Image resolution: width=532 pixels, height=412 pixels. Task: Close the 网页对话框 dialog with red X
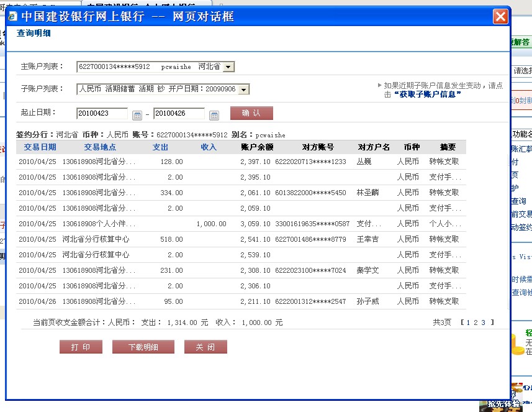click(x=500, y=16)
